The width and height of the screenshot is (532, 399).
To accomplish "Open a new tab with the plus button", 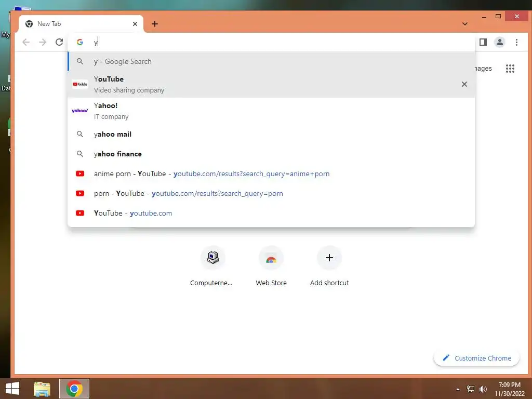I will (x=155, y=24).
